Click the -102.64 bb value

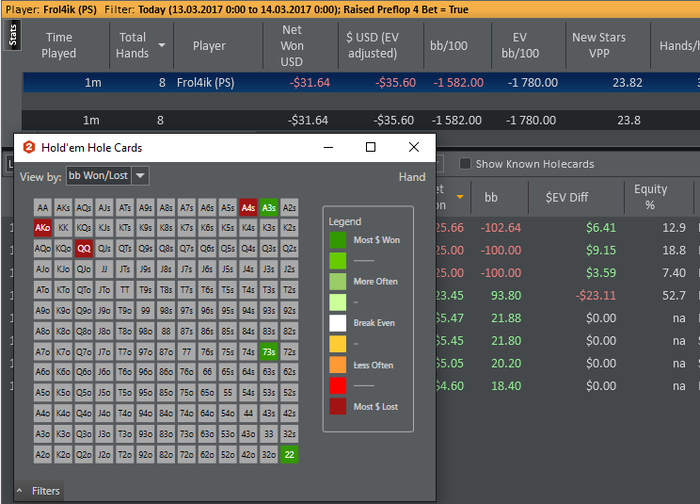point(500,228)
